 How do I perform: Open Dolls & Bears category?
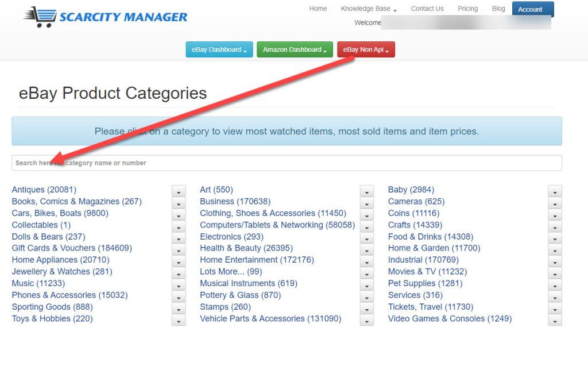tap(48, 237)
